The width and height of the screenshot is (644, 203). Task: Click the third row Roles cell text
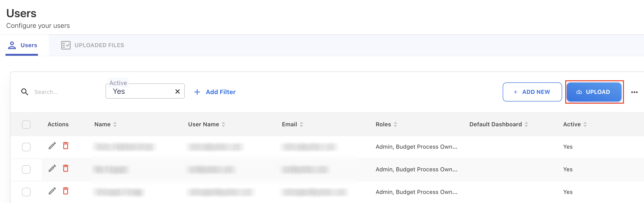pyautogui.click(x=417, y=192)
